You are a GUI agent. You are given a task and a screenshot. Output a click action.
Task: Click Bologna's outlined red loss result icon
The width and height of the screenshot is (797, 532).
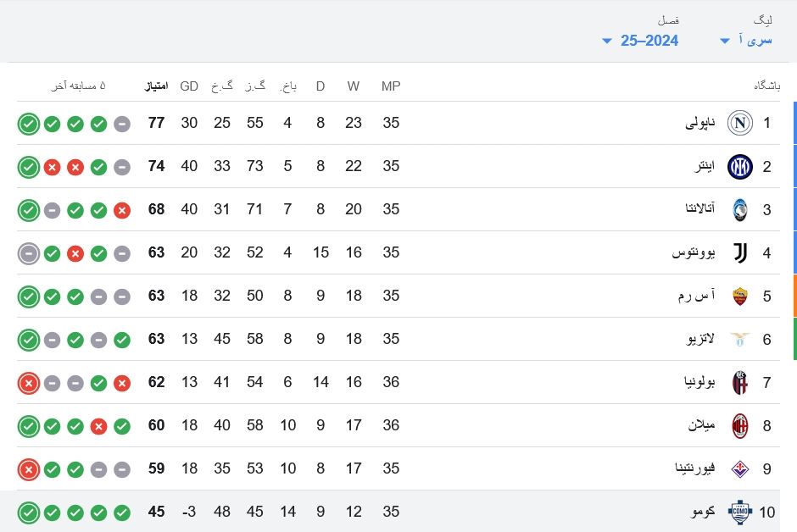29,383
